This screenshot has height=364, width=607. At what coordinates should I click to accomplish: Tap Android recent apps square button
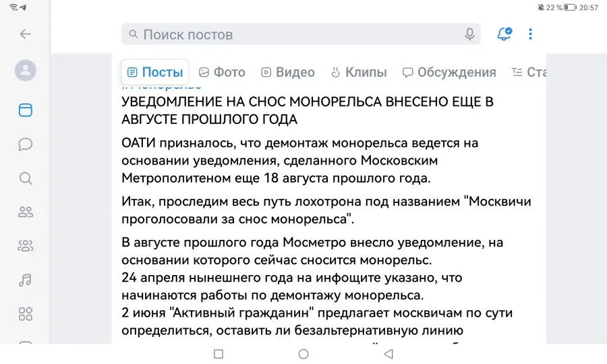219,354
